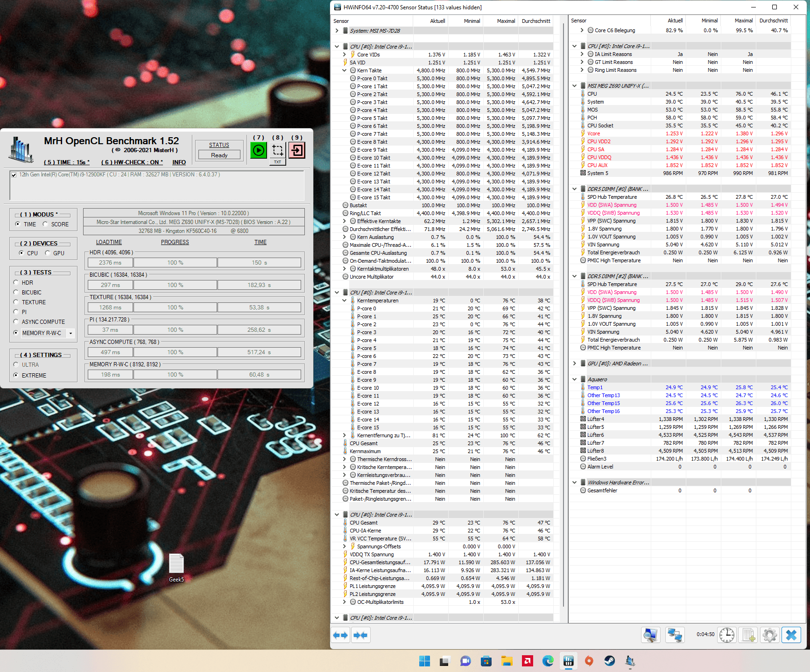Open the Geek5 desktop file
The height and width of the screenshot is (672, 810).
(176, 568)
